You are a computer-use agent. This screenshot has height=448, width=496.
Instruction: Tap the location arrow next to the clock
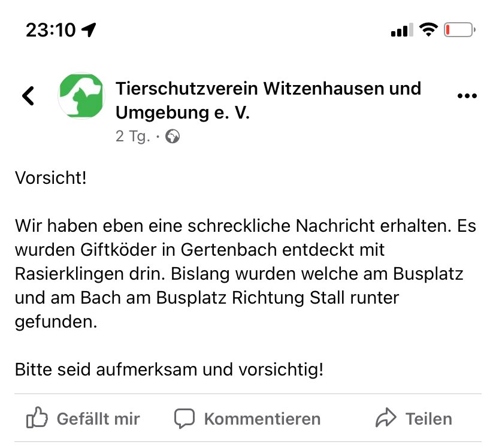pyautogui.click(x=90, y=29)
